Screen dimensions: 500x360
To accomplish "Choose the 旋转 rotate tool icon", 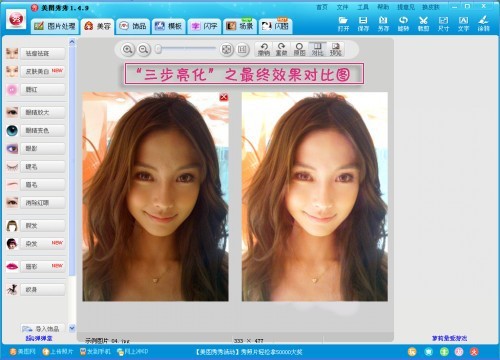I will (x=403, y=23).
